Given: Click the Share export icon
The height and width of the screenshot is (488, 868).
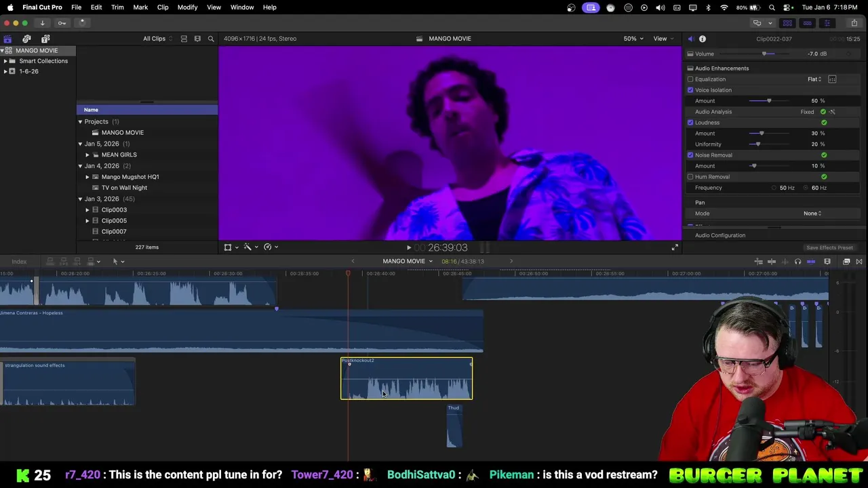Looking at the screenshot, I should tap(854, 23).
